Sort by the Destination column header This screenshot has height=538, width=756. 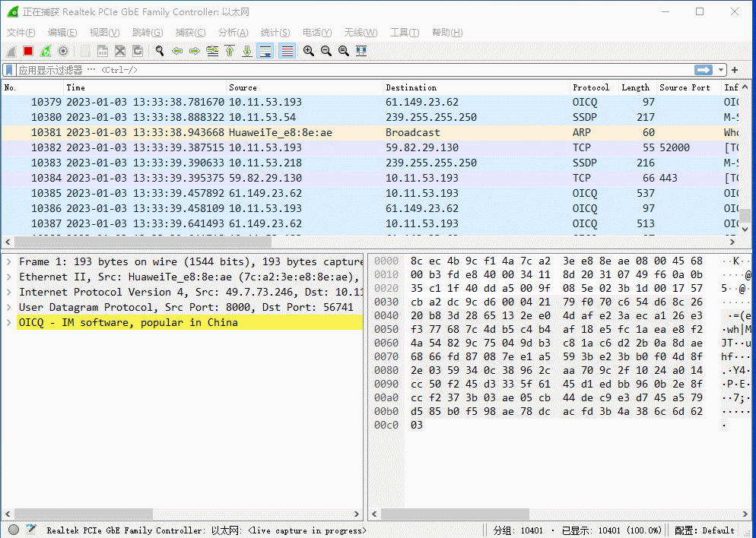(476, 87)
